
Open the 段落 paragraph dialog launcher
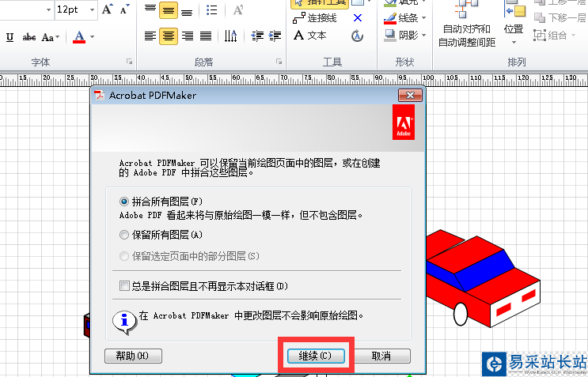tap(279, 62)
